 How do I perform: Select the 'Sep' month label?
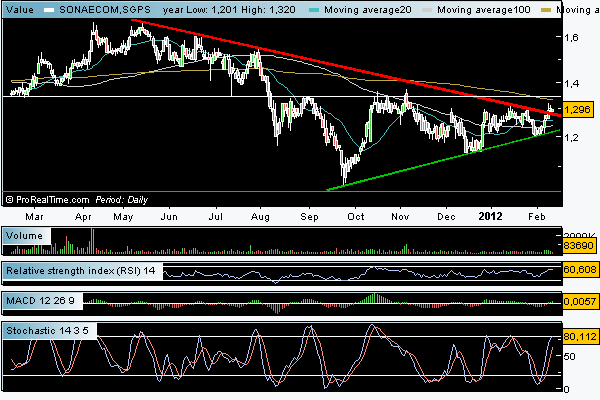(309, 217)
